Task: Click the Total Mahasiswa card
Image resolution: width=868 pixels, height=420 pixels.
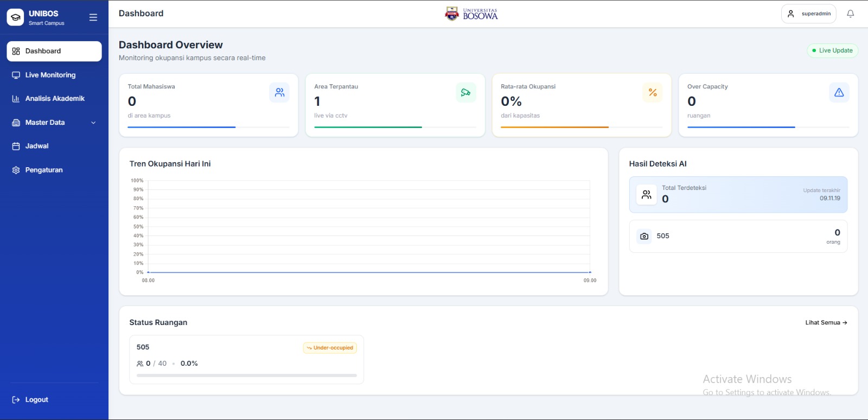Action: 208,105
